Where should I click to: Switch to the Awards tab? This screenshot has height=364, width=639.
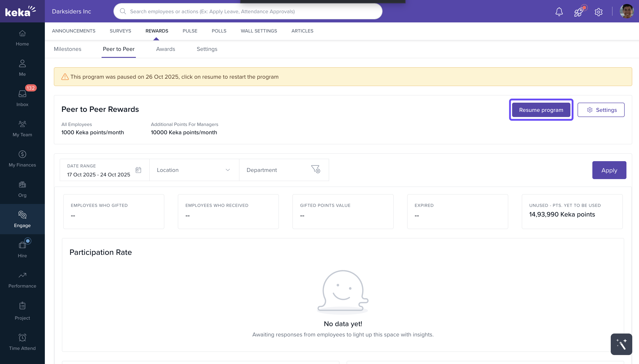(165, 49)
